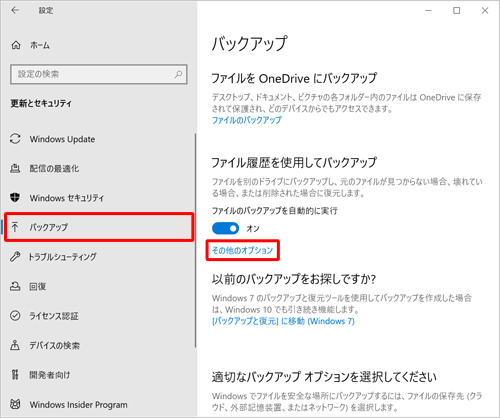Click the Windows Insider Program icon

tap(15, 404)
